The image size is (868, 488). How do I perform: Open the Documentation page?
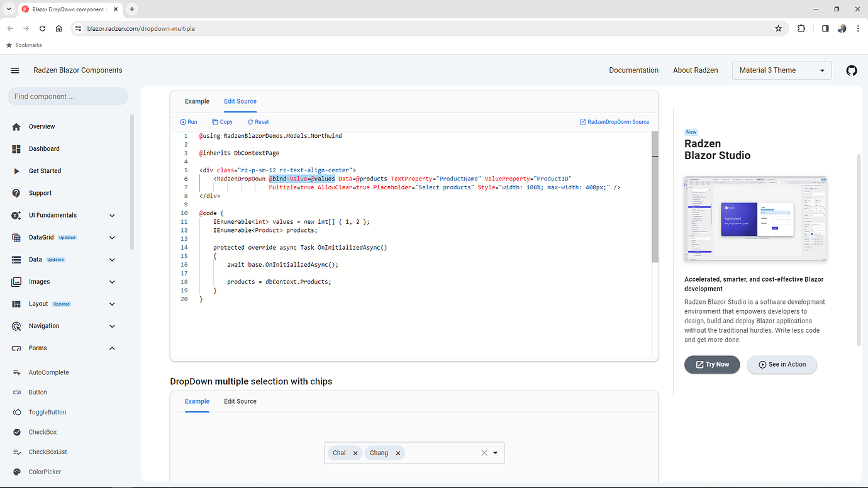(633, 70)
